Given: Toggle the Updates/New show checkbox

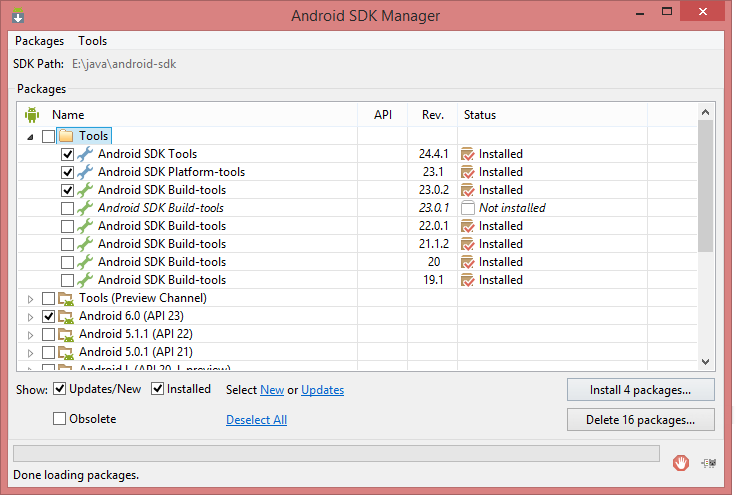Looking at the screenshot, I should click(60, 388).
